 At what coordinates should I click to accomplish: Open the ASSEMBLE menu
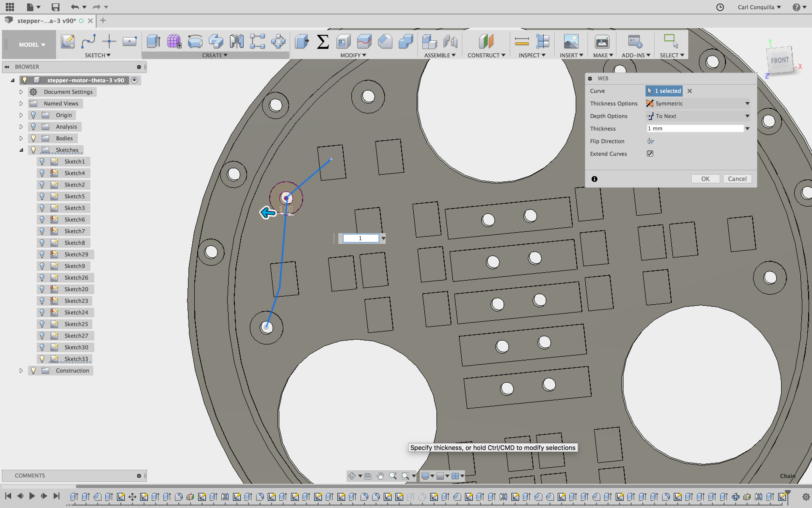tap(440, 55)
